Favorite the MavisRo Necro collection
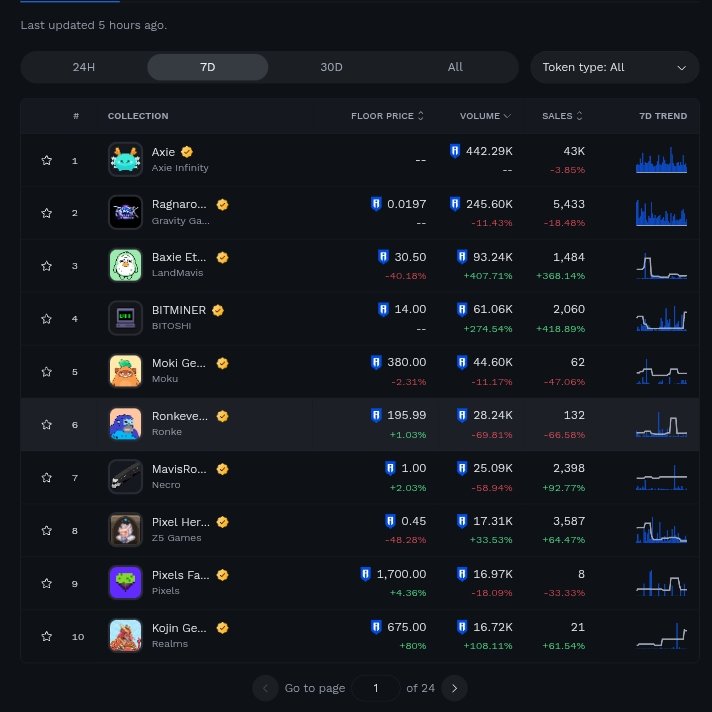The image size is (712, 712). (46, 477)
